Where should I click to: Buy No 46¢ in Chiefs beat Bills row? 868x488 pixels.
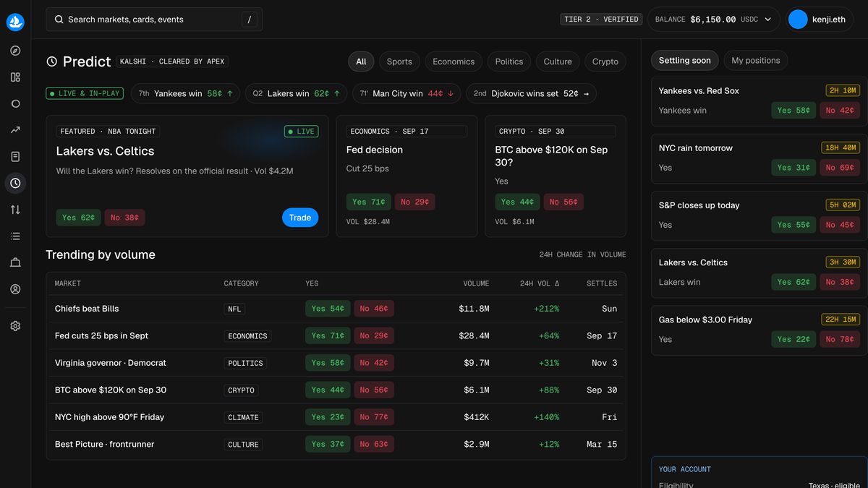pyautogui.click(x=374, y=309)
